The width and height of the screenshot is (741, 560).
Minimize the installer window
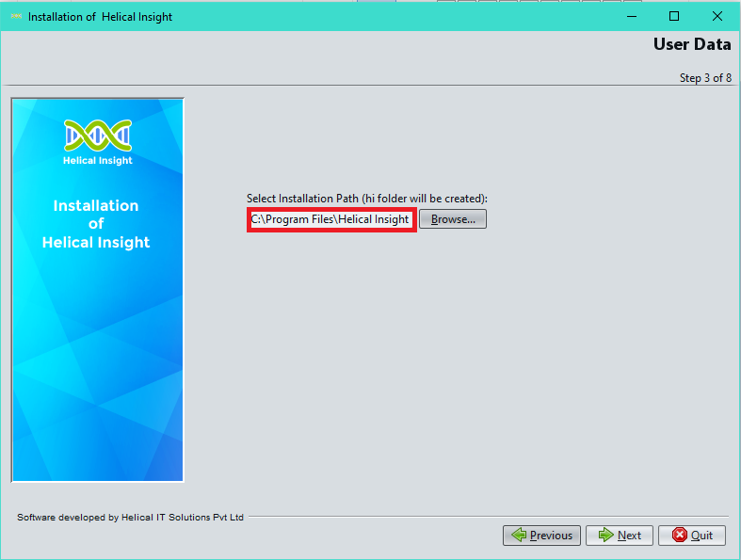(632, 17)
